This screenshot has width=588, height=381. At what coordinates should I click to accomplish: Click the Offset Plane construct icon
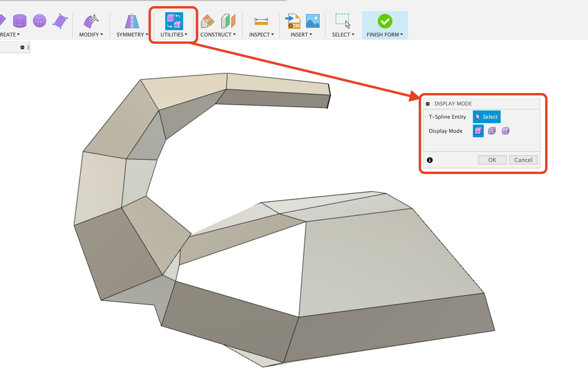coord(208,21)
